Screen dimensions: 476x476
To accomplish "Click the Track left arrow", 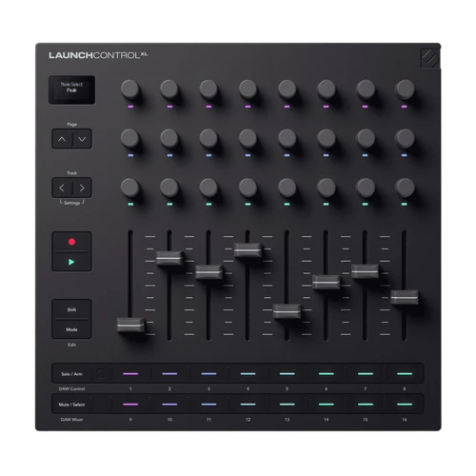I will tap(62, 188).
